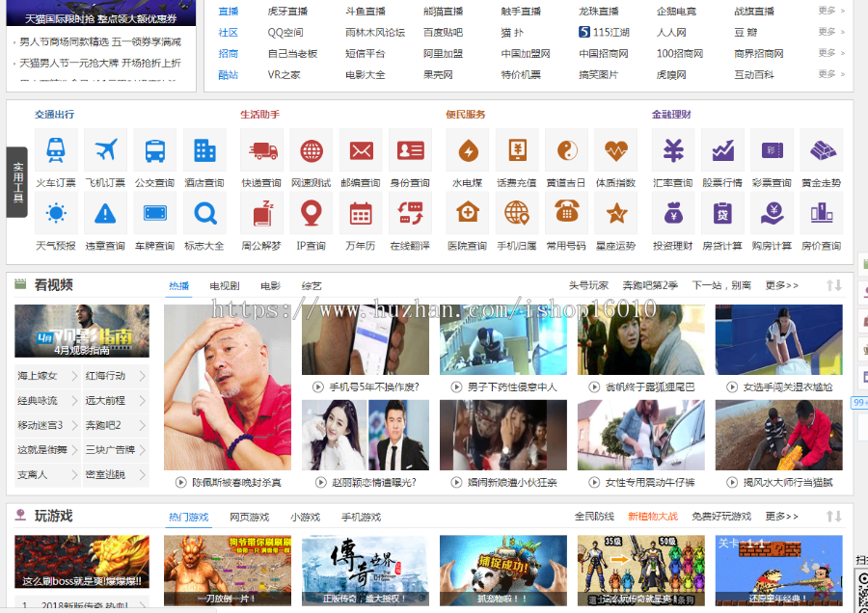Viewport: 868px width, 613px height.
Task: Select the 房价查询 buildings chart icon
Action: pyautogui.click(x=822, y=213)
